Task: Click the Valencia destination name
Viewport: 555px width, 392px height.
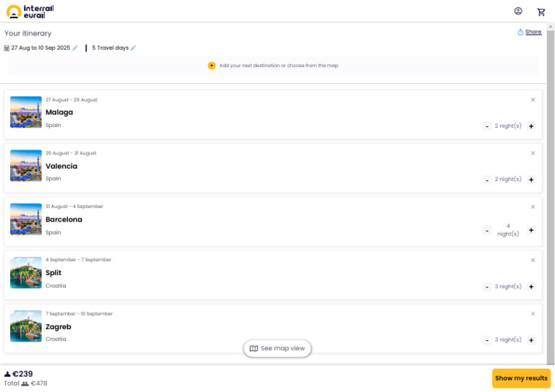Action: point(61,166)
